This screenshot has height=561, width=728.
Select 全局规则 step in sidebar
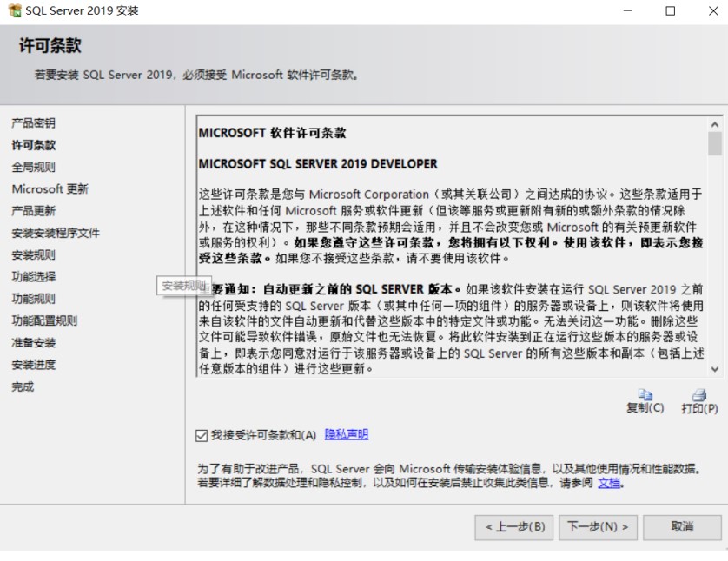click(33, 167)
